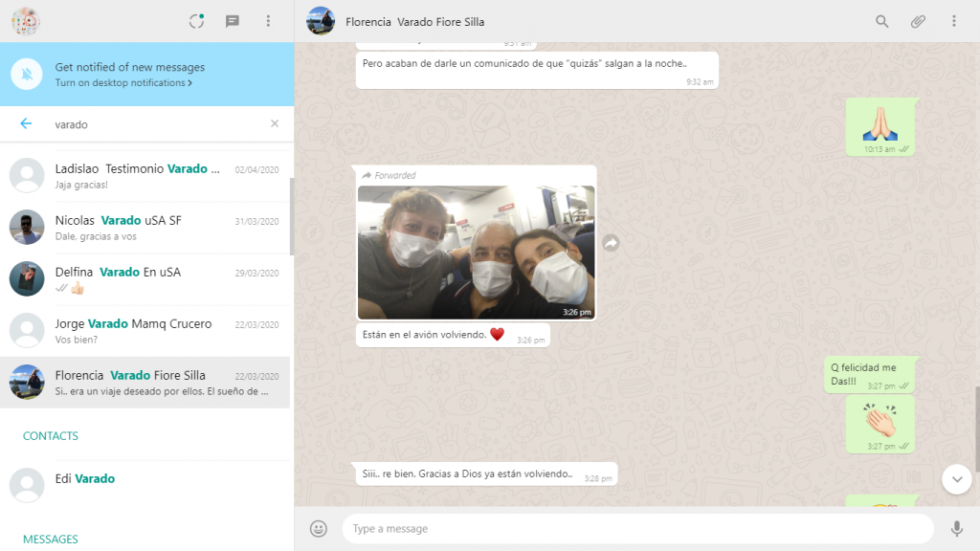This screenshot has width=980, height=551.
Task: Clear the search text with the X
Action: point(275,123)
